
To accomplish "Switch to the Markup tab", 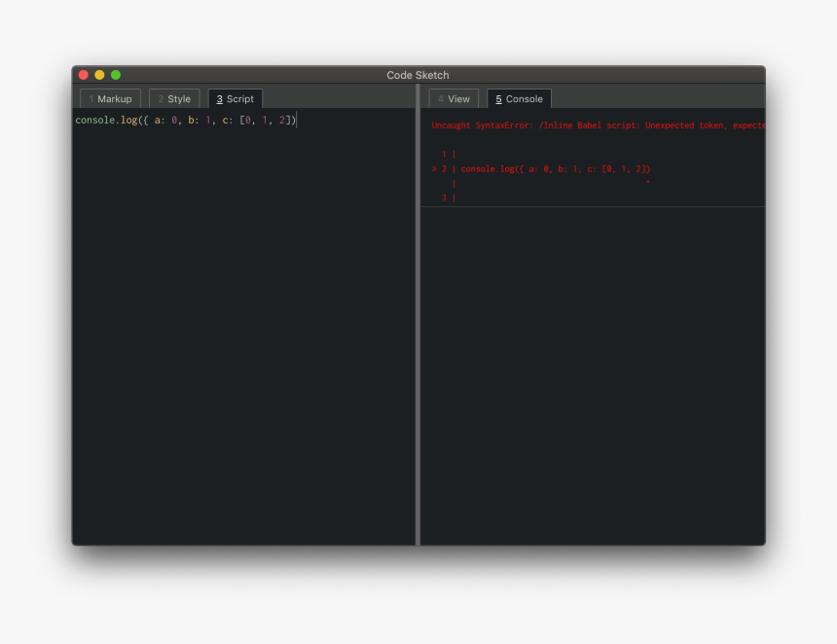I will [x=110, y=98].
